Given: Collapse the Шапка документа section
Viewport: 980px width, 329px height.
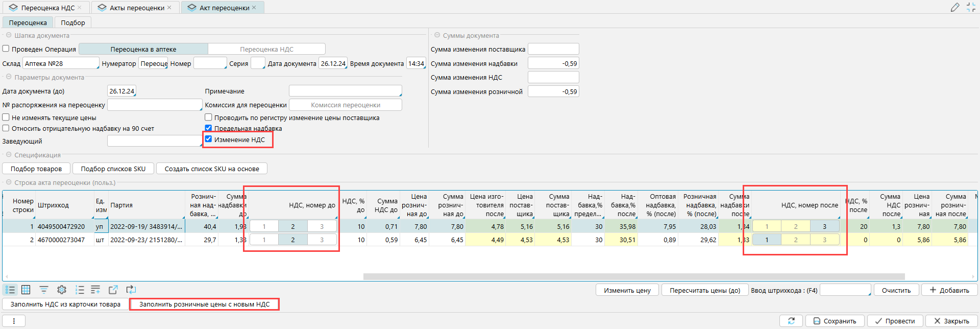Looking at the screenshot, I should pyautogui.click(x=9, y=35).
